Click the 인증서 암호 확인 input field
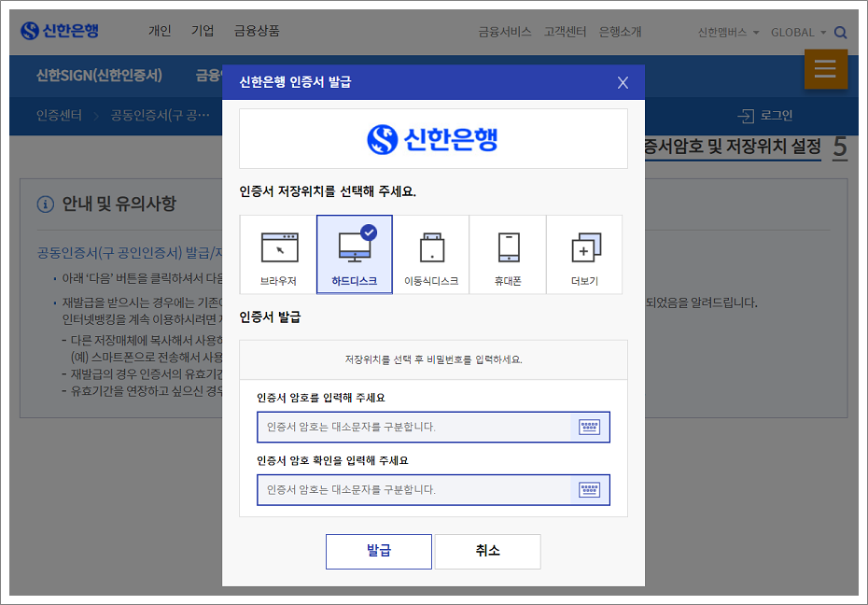This screenshot has width=868, height=605. 433,490
